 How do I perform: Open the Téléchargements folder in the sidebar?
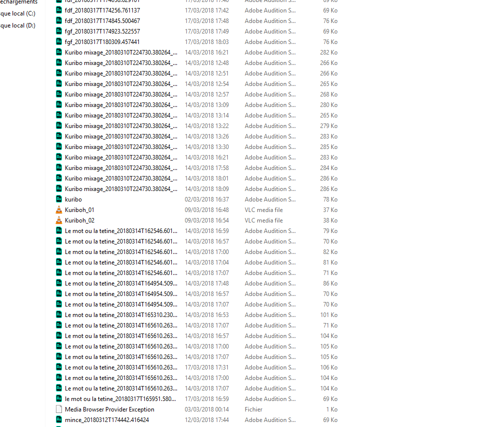click(x=18, y=2)
